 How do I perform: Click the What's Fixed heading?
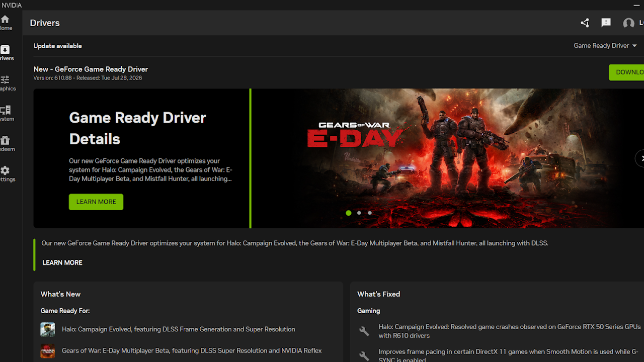point(378,294)
